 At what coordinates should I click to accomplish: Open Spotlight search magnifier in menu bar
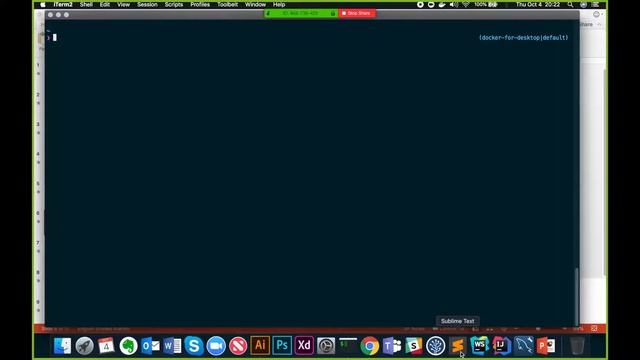(570, 4)
